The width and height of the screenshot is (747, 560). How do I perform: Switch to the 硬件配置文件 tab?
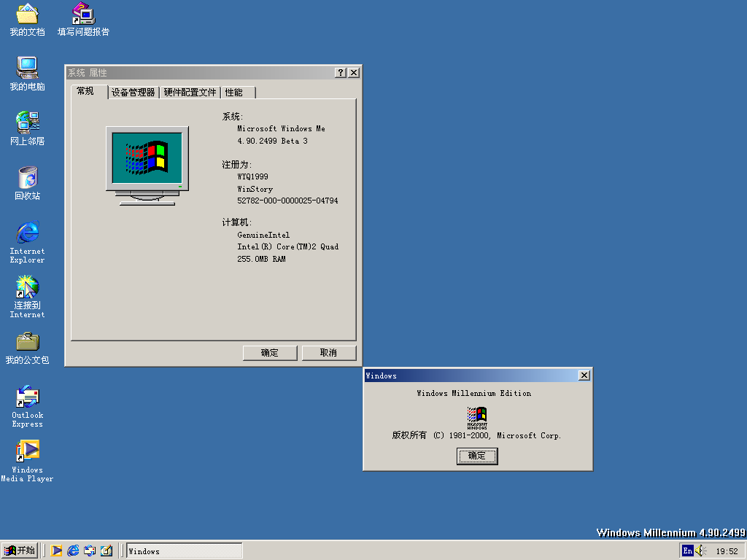pos(190,93)
